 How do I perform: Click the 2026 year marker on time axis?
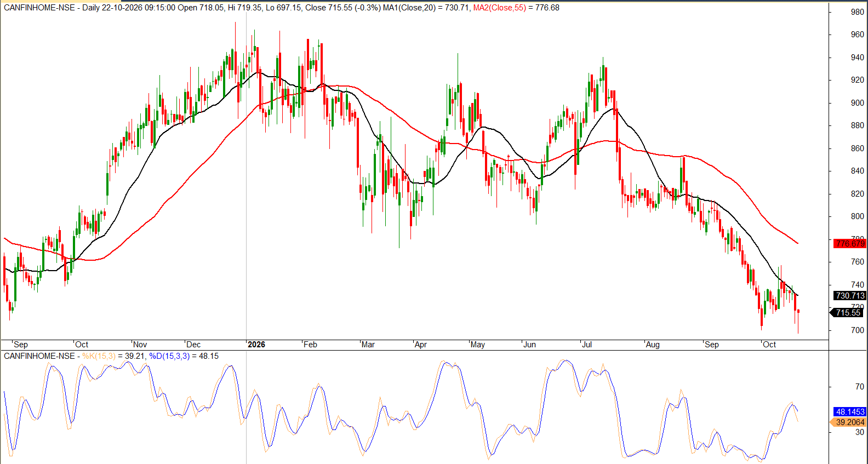coord(256,345)
